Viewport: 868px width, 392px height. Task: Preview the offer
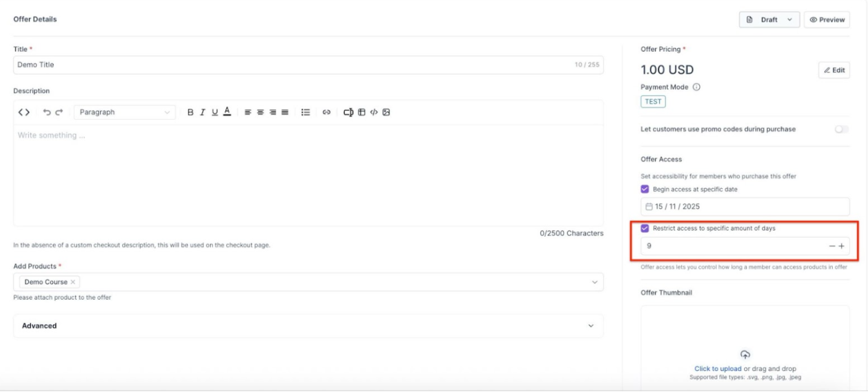(827, 20)
